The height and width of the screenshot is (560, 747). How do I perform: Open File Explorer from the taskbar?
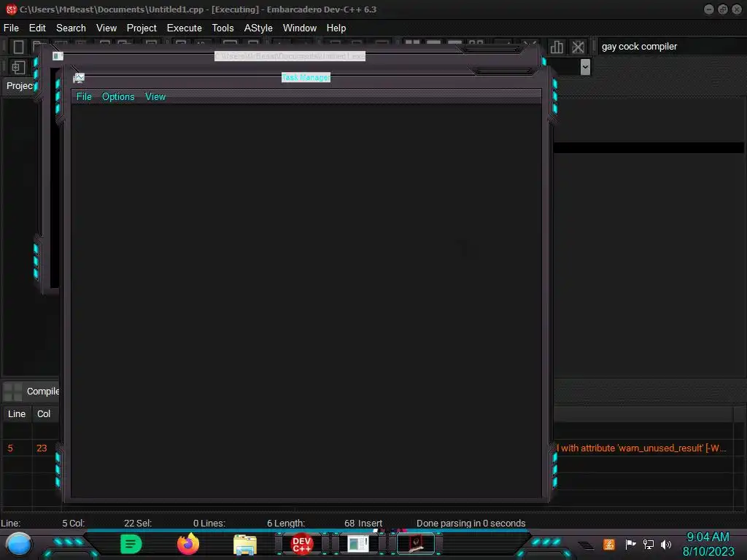[245, 544]
